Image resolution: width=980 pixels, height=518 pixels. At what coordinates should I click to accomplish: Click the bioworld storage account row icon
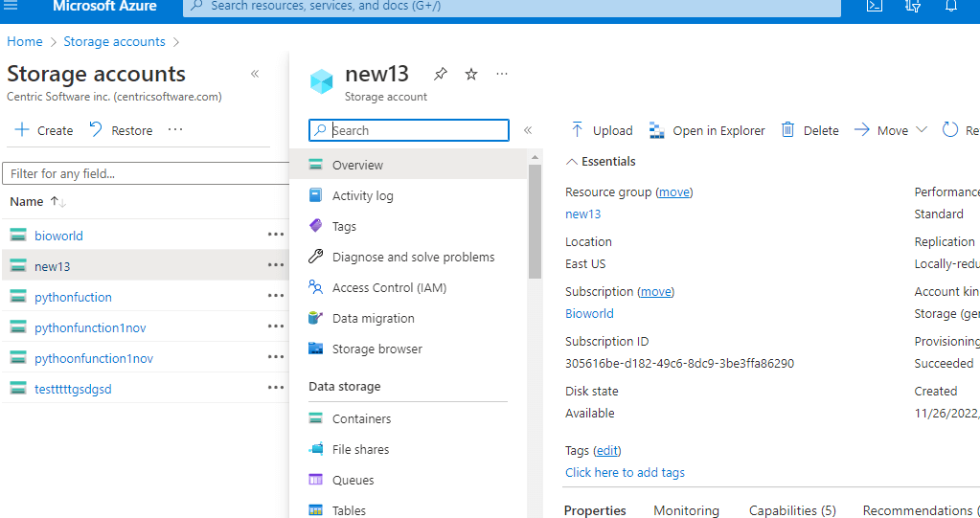[x=18, y=235]
